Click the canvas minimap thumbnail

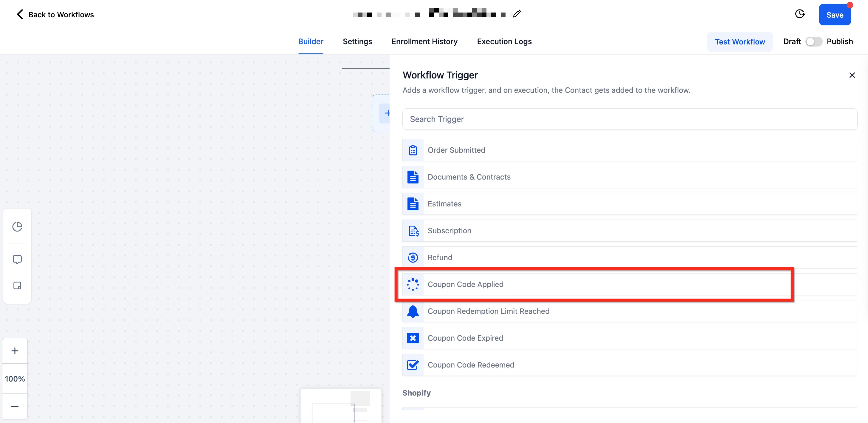tap(341, 407)
